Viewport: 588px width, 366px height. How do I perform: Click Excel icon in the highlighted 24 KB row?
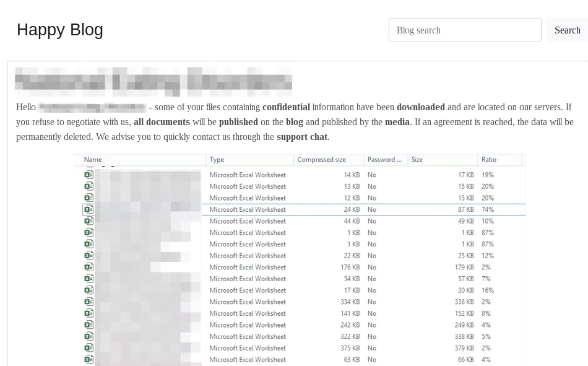89,209
